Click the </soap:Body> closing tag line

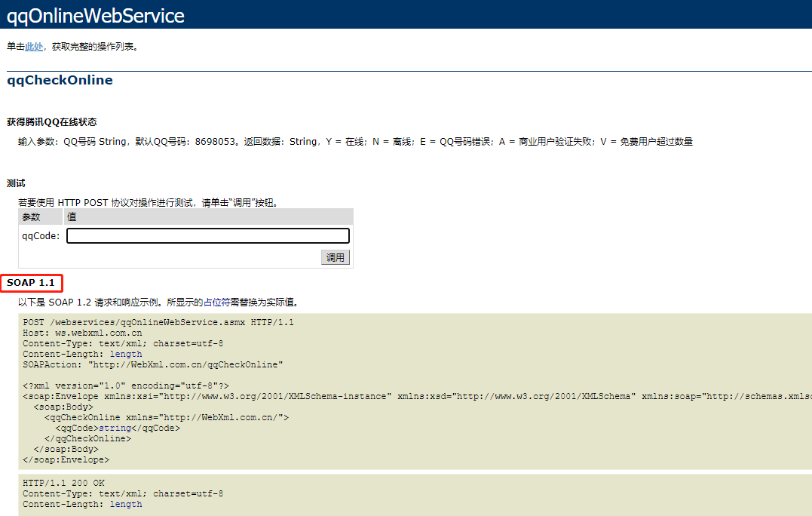click(x=66, y=449)
